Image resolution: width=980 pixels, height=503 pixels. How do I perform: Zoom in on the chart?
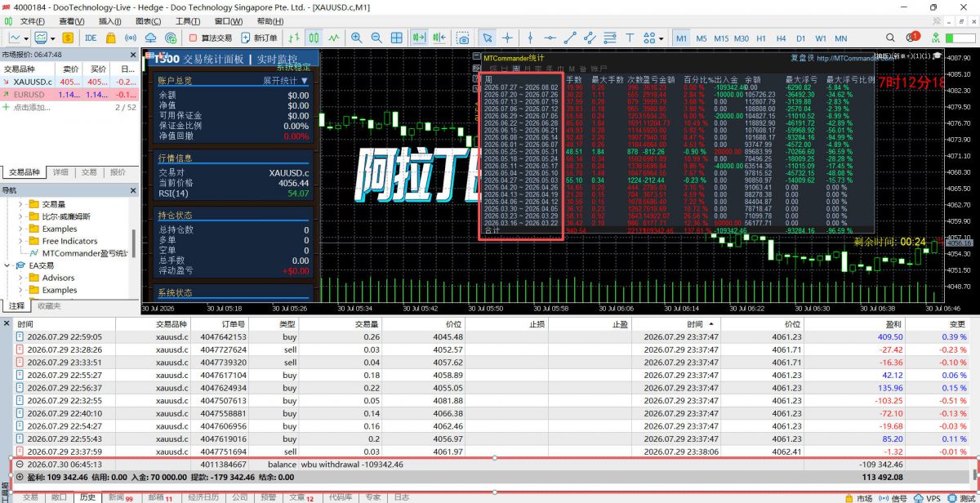click(x=357, y=38)
